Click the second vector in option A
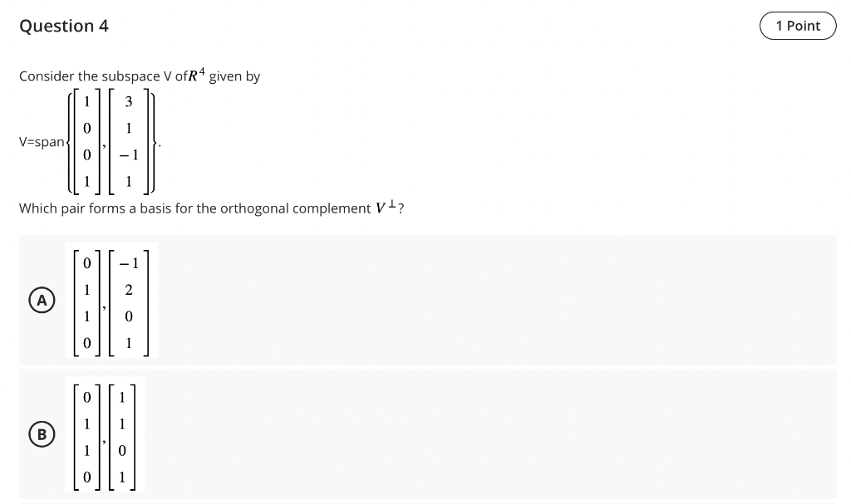Viewport: 851px width, 504px height. coord(129,301)
